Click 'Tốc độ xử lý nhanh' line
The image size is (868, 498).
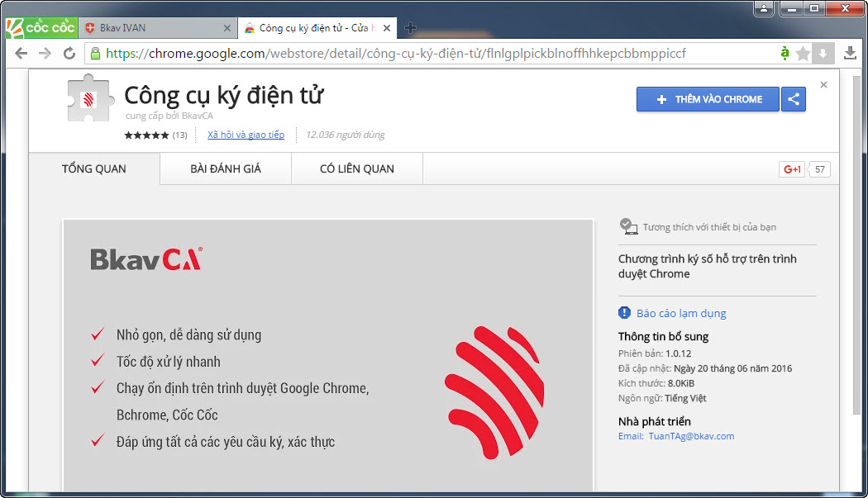click(x=169, y=362)
